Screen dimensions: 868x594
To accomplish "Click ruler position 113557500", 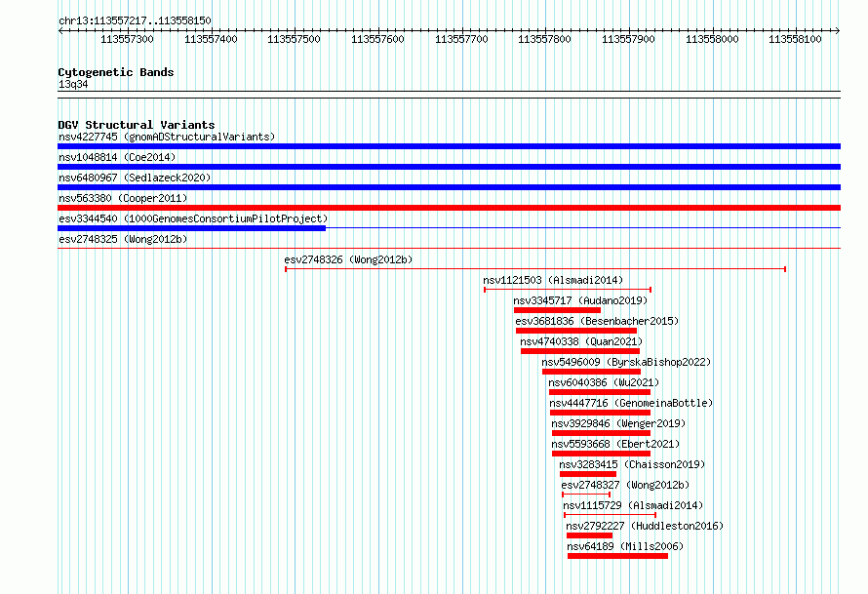I will coord(294,39).
